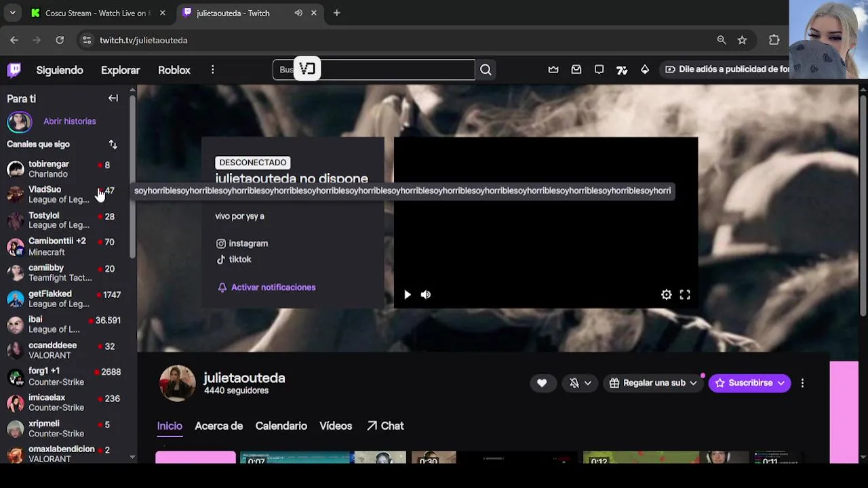The width and height of the screenshot is (868, 488).
Task: Expand notification options chevron
Action: [588, 383]
